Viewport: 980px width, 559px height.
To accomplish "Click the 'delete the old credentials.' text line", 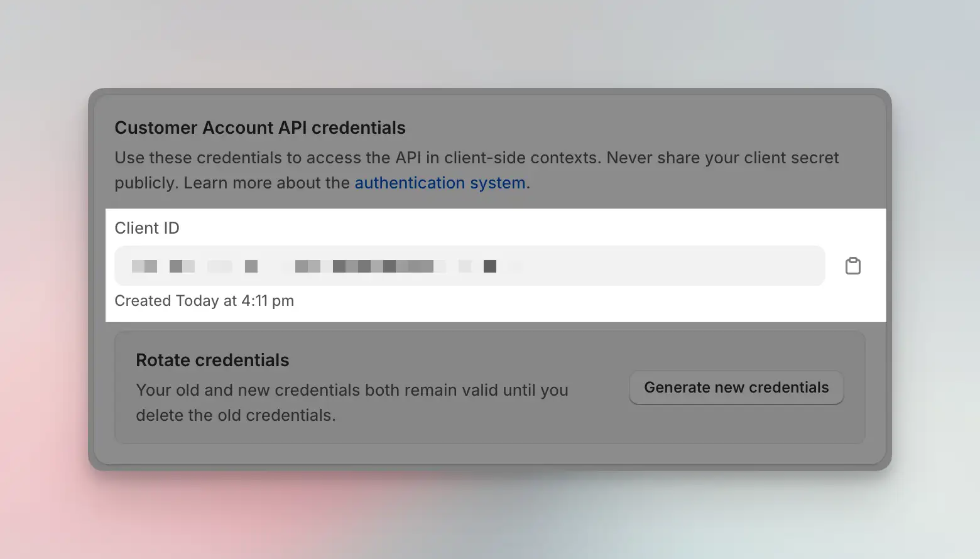I will click(236, 415).
